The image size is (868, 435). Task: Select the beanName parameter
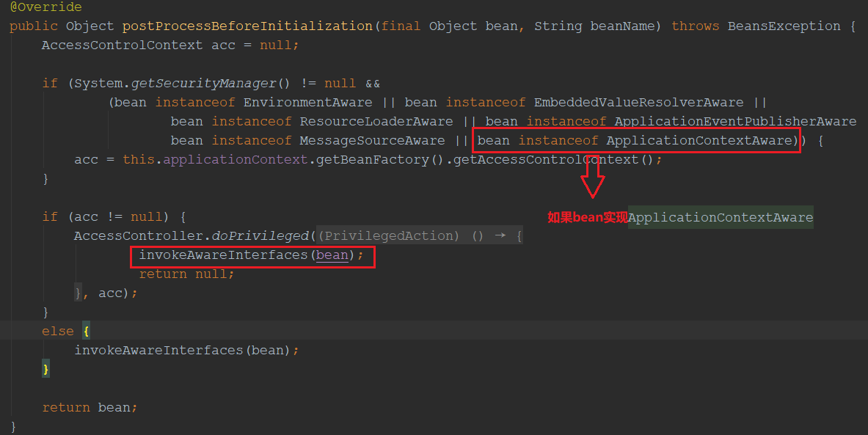click(623, 26)
